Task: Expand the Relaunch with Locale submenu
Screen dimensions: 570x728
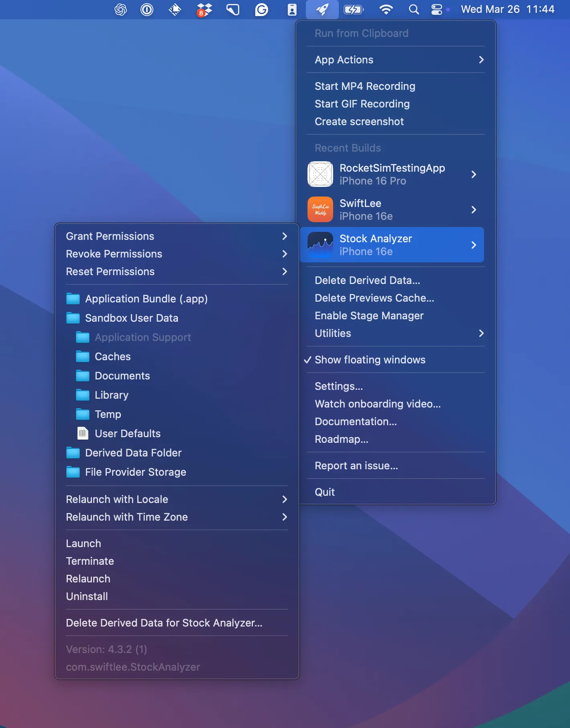Action: pyautogui.click(x=285, y=499)
